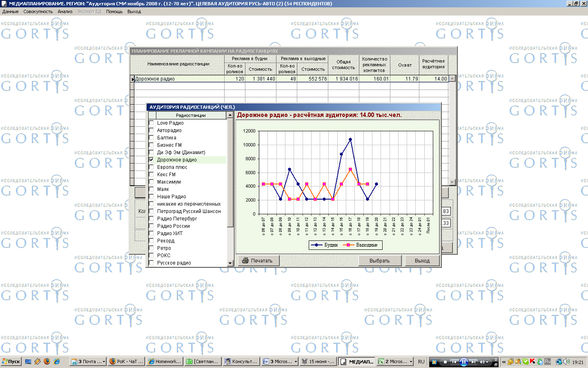Open the Анализ menu
The height and width of the screenshot is (368, 588).
coord(65,11)
